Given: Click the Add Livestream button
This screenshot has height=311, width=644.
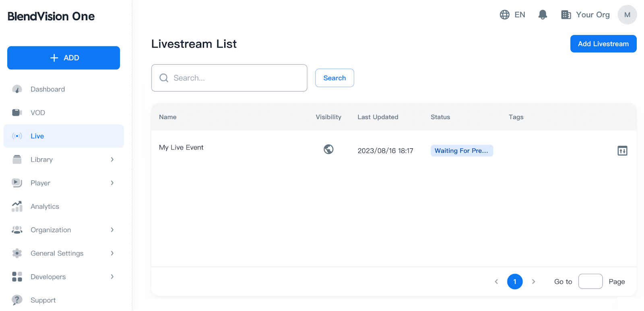Looking at the screenshot, I should [603, 44].
